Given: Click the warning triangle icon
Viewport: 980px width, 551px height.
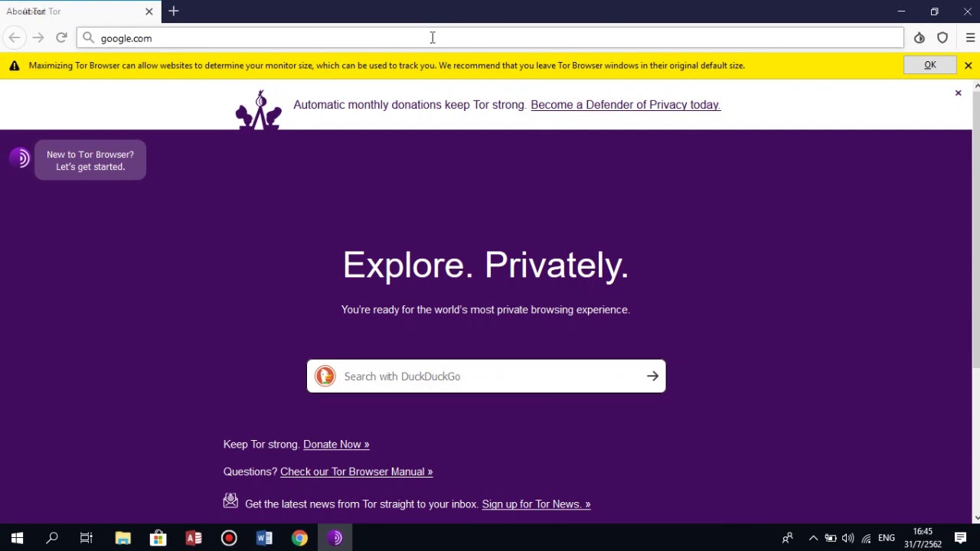Looking at the screenshot, I should coord(14,66).
